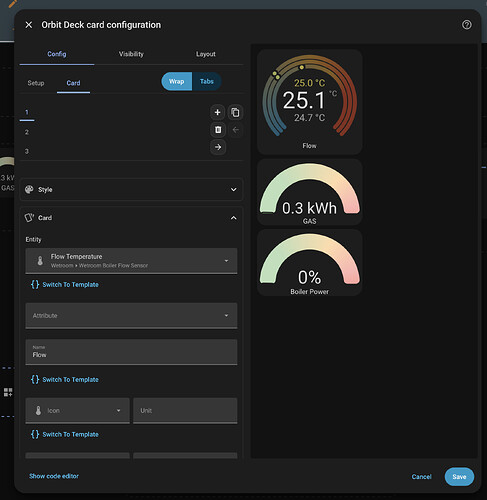Delete the current card with trash icon
This screenshot has height=500, width=487.
tap(218, 130)
